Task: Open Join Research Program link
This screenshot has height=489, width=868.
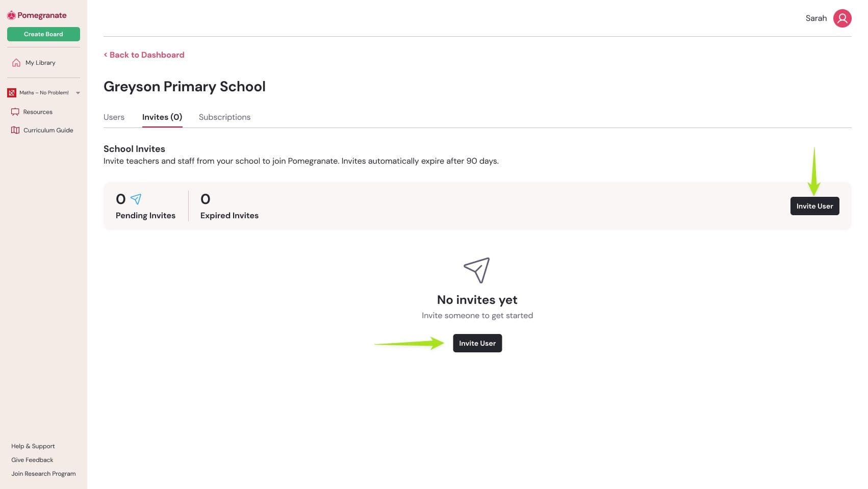Action: pyautogui.click(x=43, y=474)
